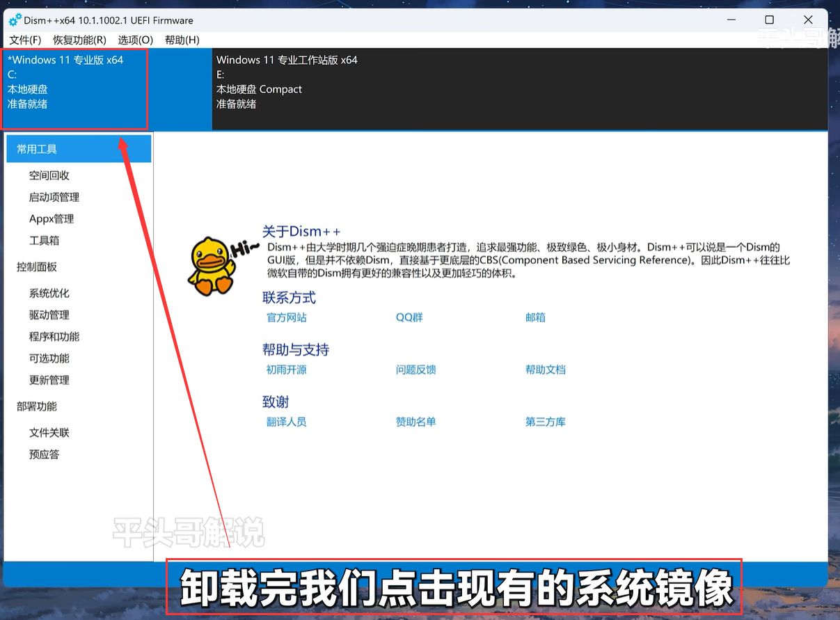
Task: Open 启动项管理 in the sidebar
Action: coord(54,197)
